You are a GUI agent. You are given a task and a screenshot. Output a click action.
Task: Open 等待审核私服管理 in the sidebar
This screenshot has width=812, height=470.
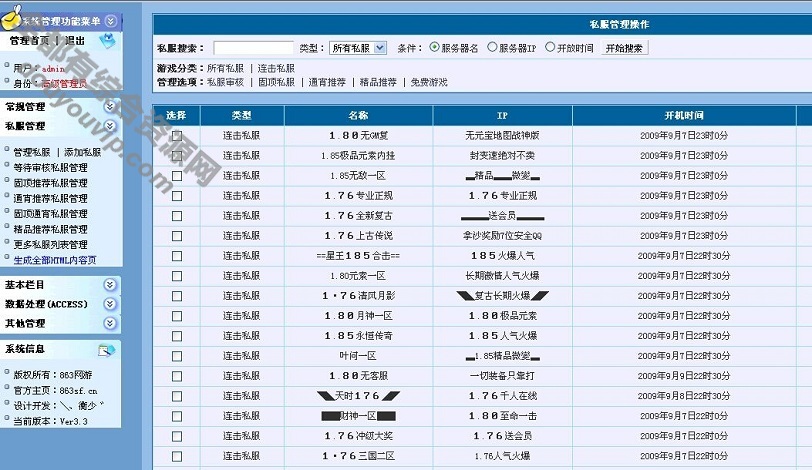50,168
